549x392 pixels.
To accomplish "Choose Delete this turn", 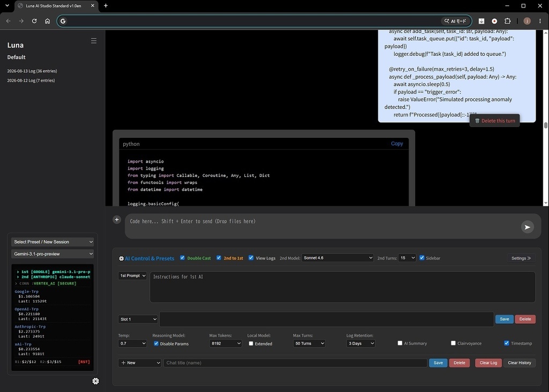I will tap(495, 121).
